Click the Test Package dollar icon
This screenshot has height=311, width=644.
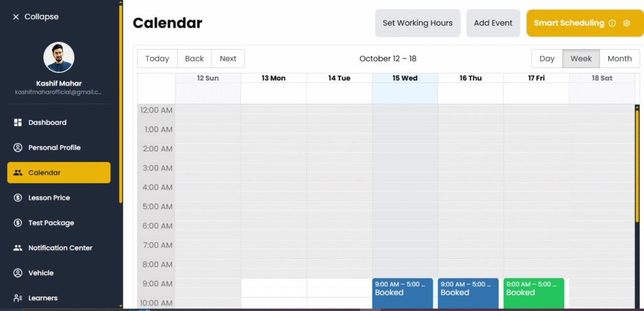pyautogui.click(x=18, y=223)
